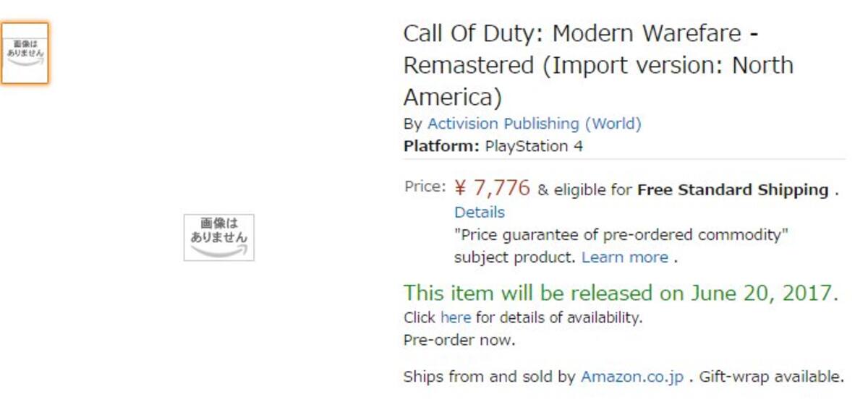This screenshot has height=415, width=868.
Task: Open the Activision Publishing (World) link
Action: tap(535, 124)
